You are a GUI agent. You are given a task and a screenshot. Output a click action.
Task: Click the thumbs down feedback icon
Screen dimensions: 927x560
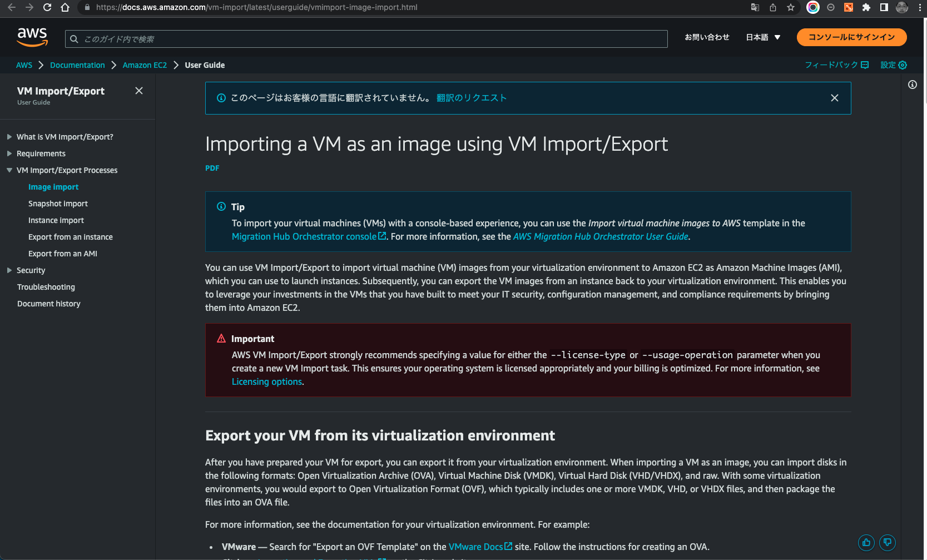click(x=888, y=542)
